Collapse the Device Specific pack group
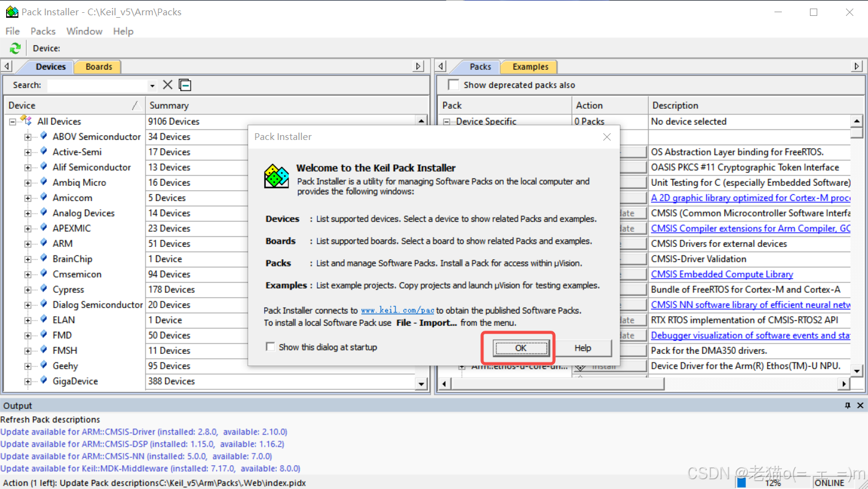Screen dimensions: 868x489 pos(447,122)
